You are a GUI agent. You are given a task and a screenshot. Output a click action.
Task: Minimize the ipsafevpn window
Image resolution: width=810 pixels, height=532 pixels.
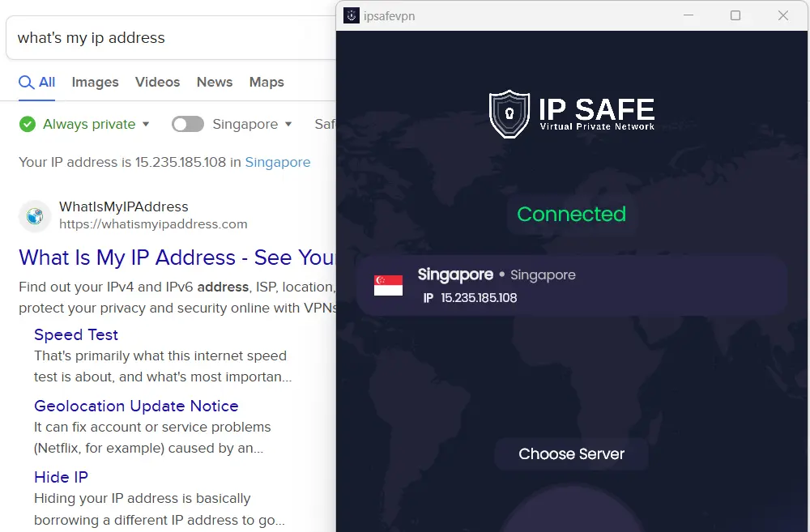click(688, 15)
